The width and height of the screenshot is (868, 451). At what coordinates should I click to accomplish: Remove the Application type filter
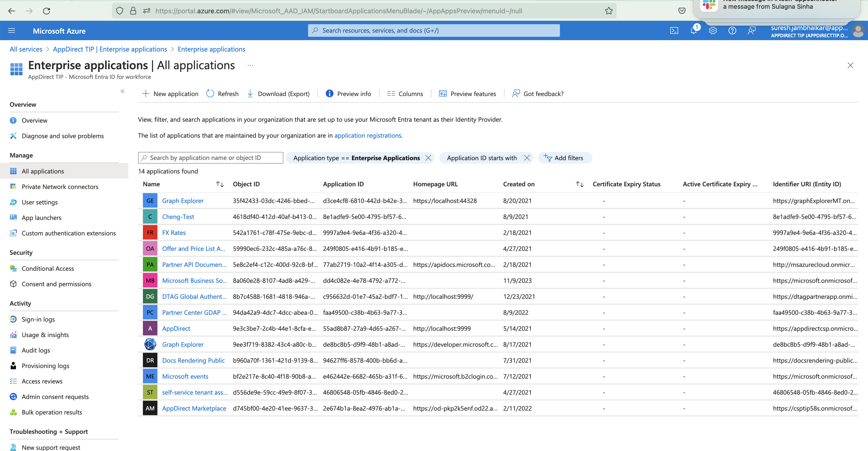[x=428, y=158]
